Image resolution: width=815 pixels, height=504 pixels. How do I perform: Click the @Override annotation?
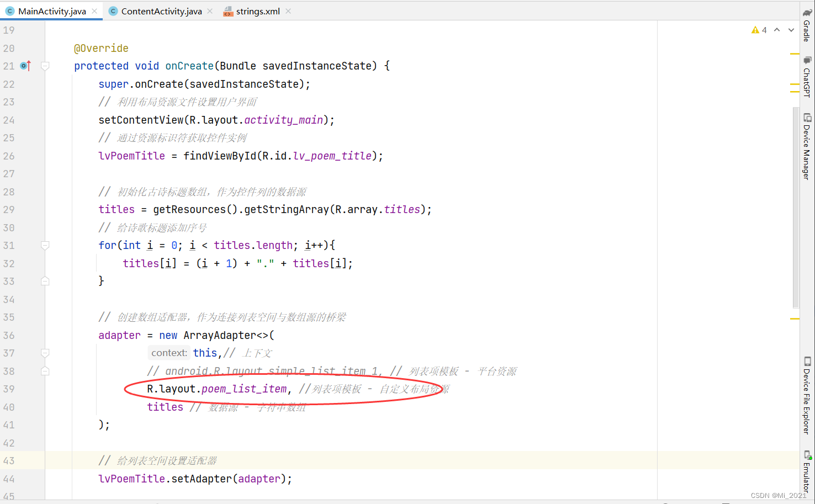[101, 48]
